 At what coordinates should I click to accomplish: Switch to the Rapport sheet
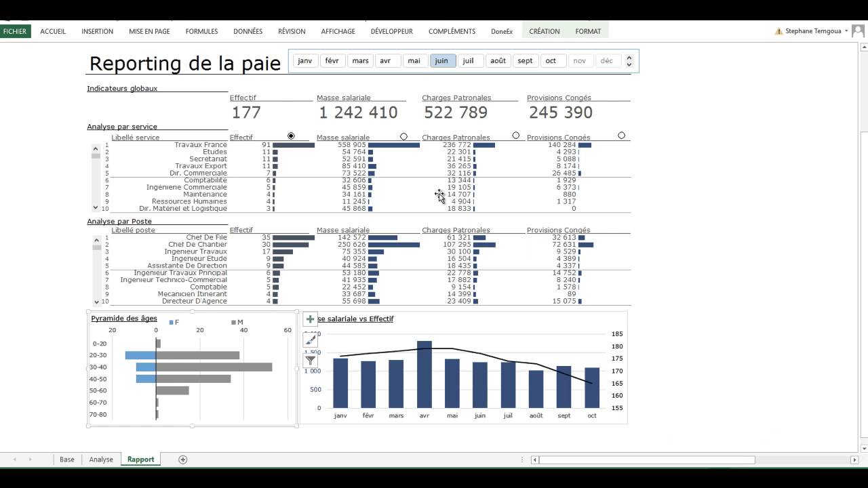[140, 460]
